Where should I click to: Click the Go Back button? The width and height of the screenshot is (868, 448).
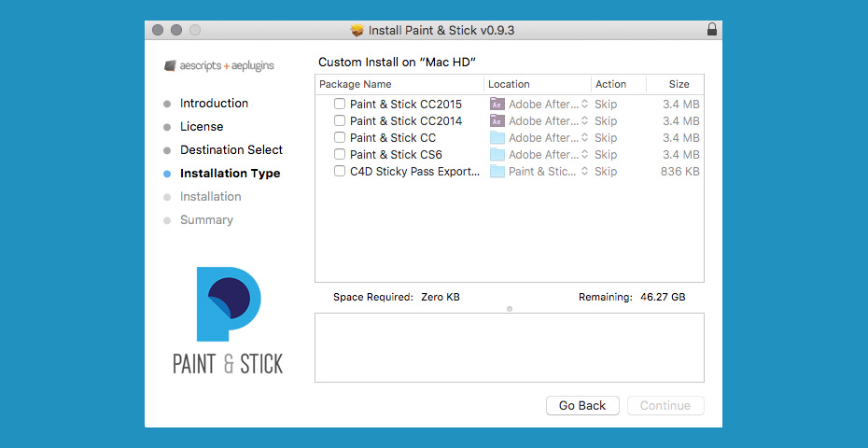coord(582,405)
